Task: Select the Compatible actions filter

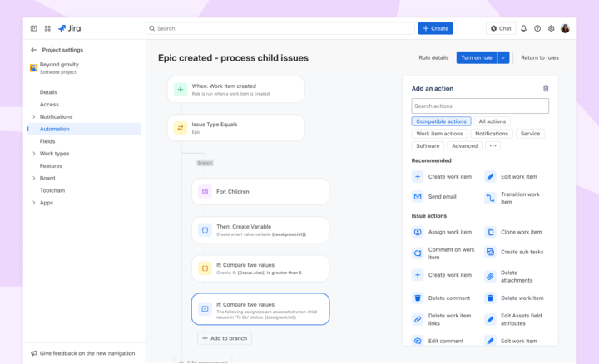Action: point(441,121)
